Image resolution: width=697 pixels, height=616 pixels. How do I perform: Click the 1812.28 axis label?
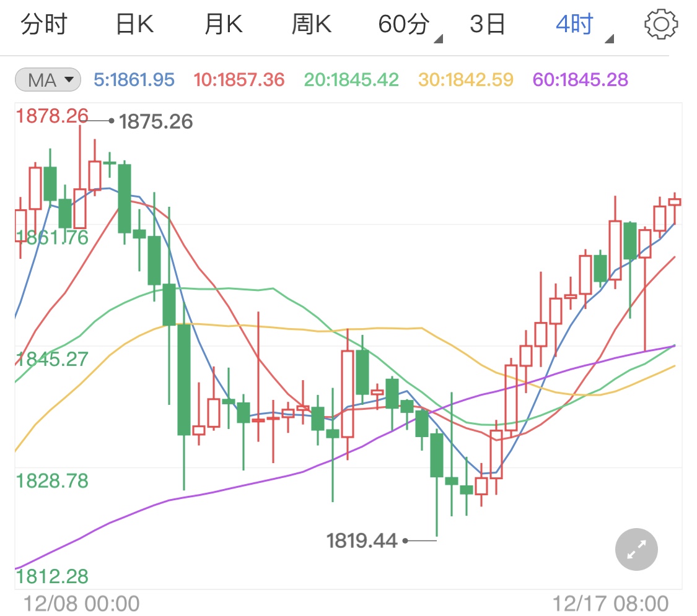click(52, 576)
